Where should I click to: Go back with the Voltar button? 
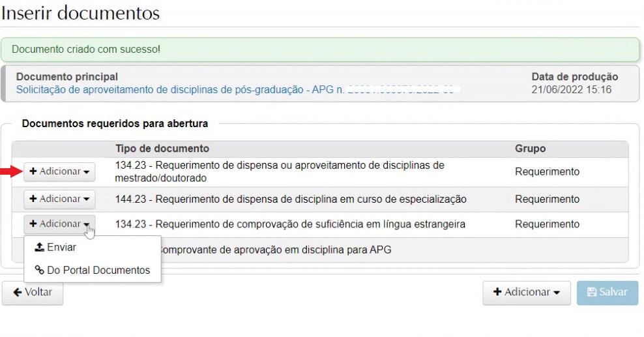[x=32, y=292]
